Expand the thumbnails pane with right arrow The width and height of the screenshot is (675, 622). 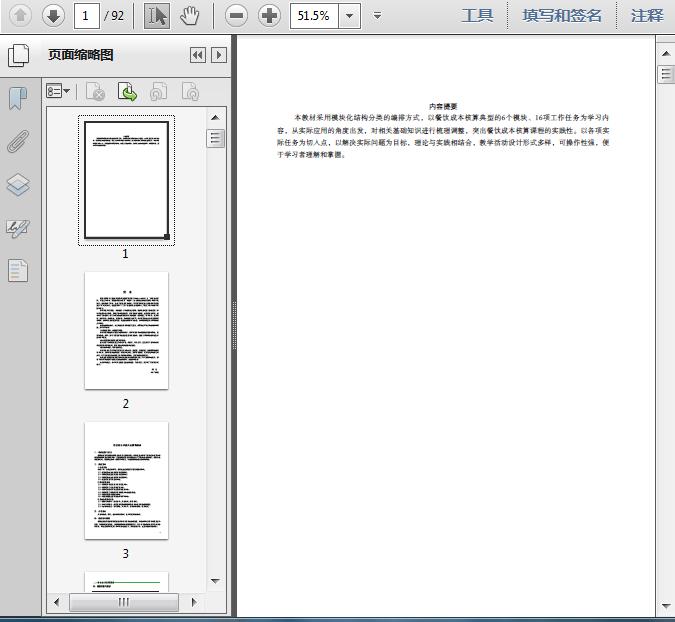tap(219, 55)
